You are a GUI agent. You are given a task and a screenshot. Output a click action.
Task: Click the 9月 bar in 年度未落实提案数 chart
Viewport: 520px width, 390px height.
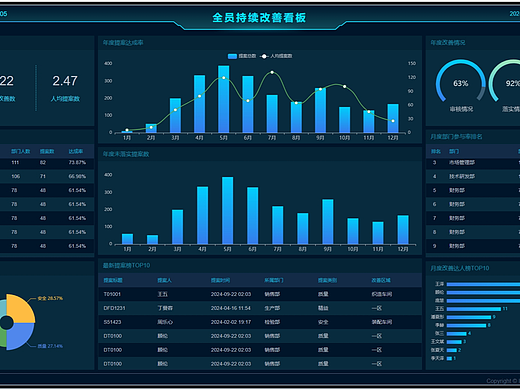[x=328, y=222]
